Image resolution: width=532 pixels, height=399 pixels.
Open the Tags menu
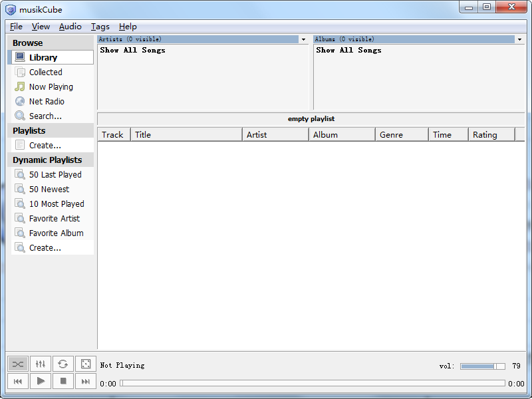100,27
